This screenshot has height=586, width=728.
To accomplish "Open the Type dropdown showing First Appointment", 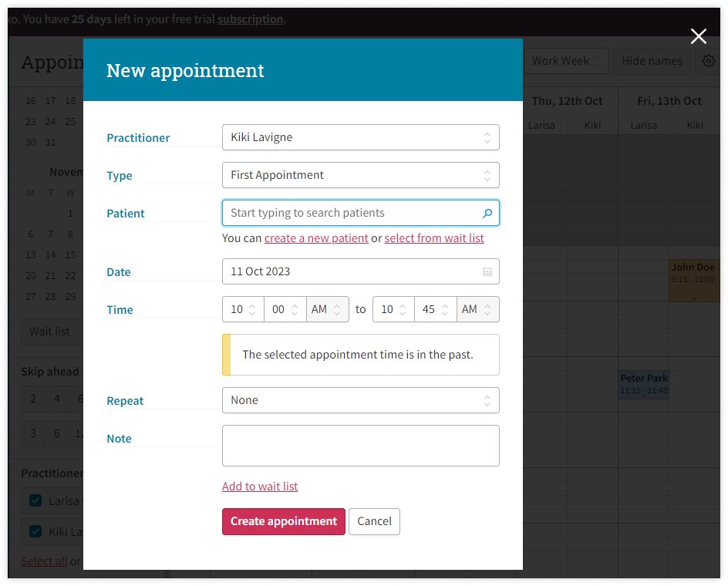I will 360,175.
